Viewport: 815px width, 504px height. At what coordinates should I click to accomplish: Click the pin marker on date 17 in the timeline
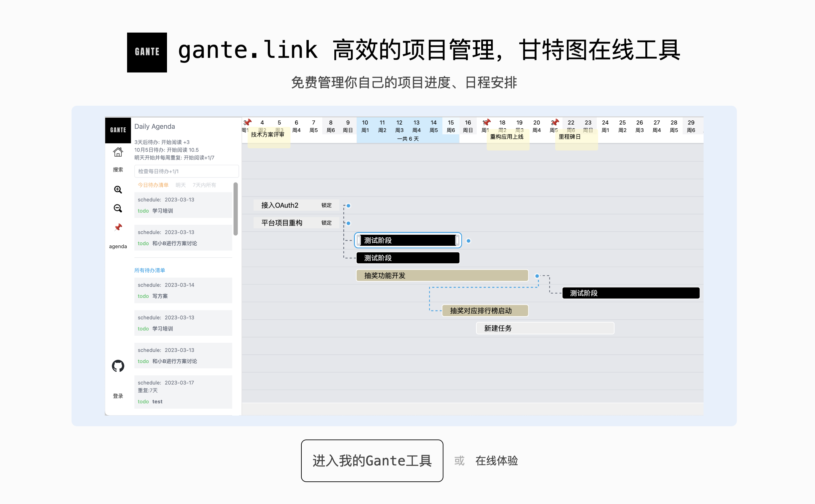click(x=487, y=122)
